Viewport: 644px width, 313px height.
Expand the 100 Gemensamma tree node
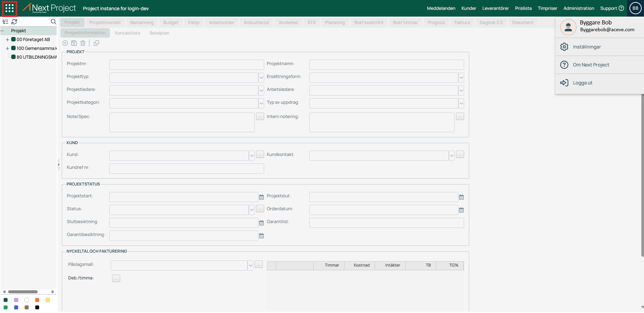(x=7, y=48)
